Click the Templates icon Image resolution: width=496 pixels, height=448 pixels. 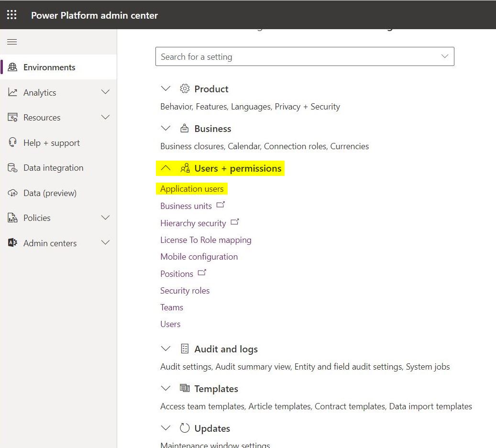pyautogui.click(x=185, y=388)
